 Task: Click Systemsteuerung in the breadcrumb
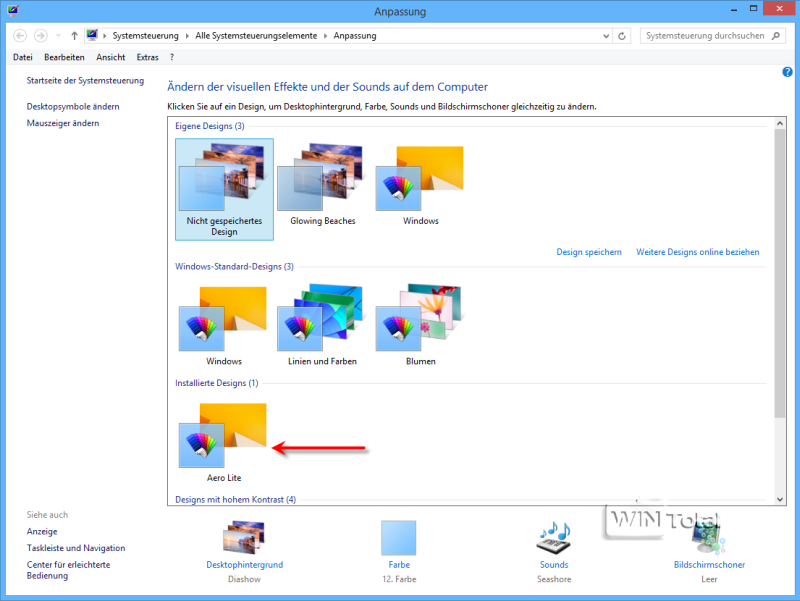pos(145,36)
